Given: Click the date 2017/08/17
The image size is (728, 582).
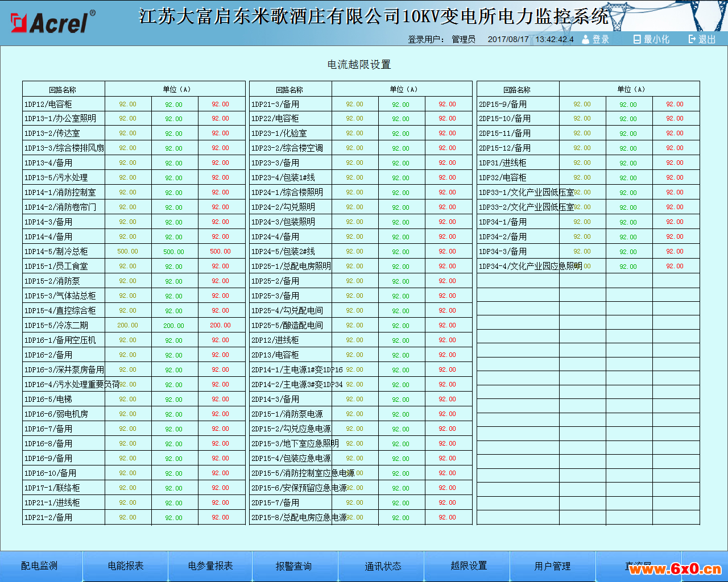Looking at the screenshot, I should pos(508,39).
